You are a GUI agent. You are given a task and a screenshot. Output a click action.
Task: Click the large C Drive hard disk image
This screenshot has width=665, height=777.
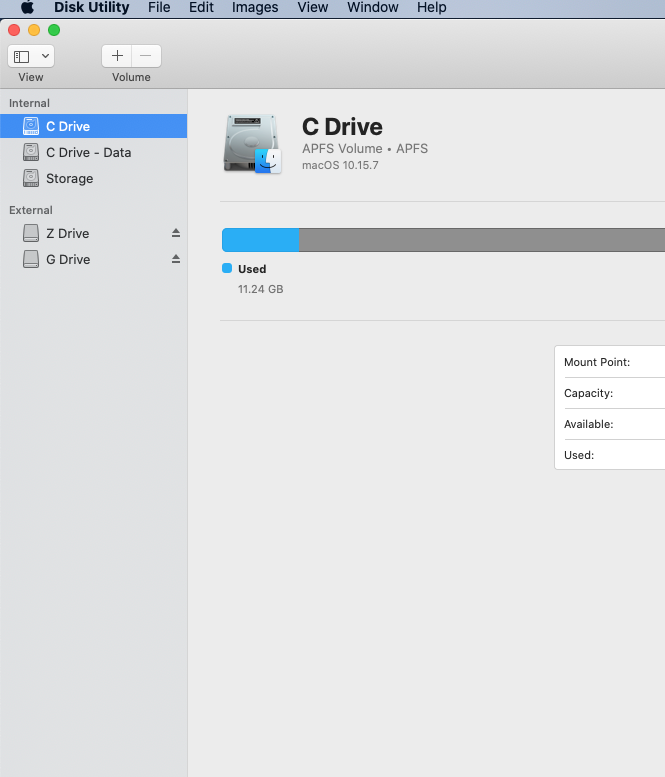[252, 144]
